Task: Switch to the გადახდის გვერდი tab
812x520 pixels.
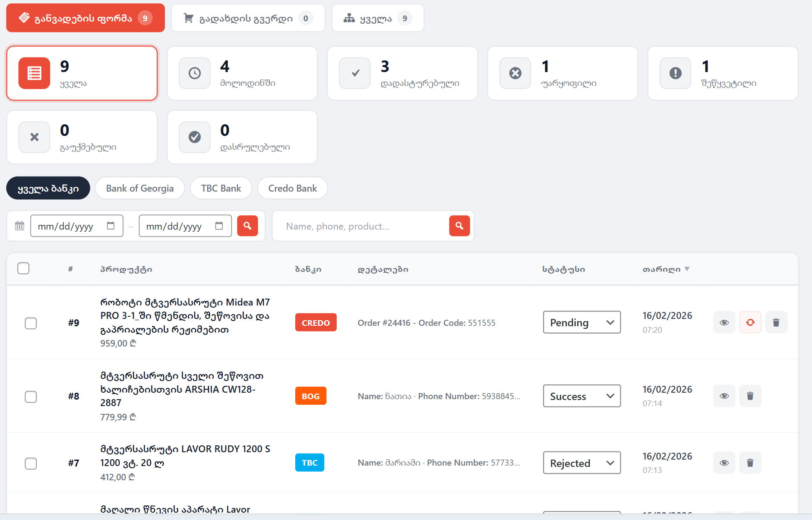Action: click(248, 18)
